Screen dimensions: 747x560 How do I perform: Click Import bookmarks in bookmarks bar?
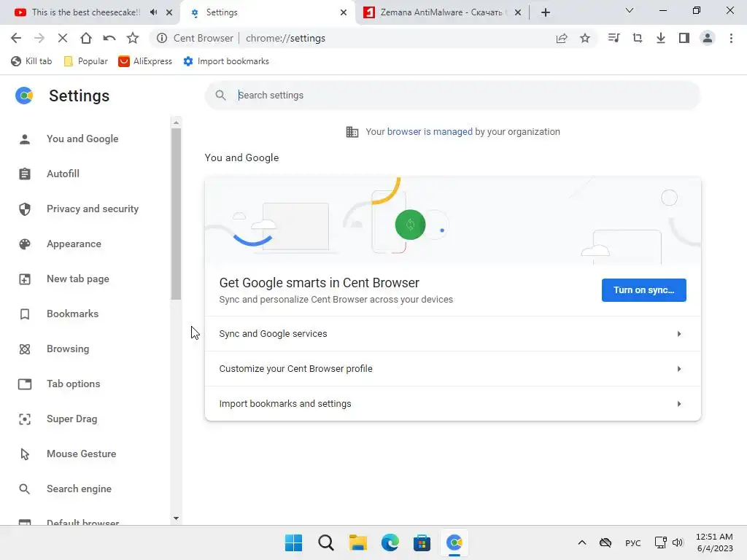coord(226,61)
